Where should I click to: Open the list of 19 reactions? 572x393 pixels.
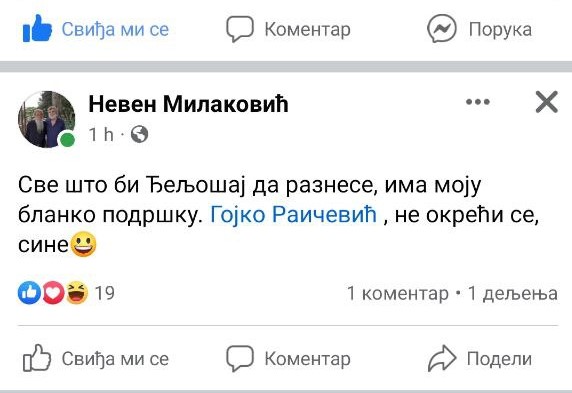coord(105,293)
